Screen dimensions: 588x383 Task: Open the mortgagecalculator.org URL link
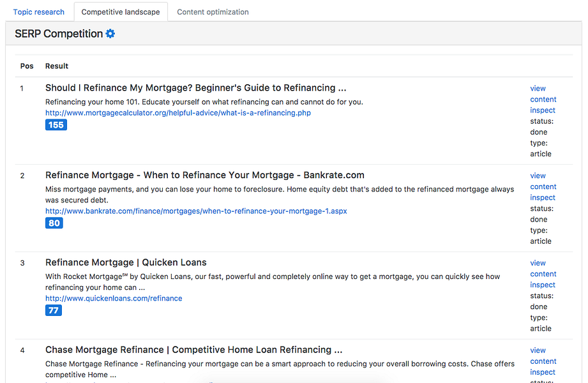point(177,112)
